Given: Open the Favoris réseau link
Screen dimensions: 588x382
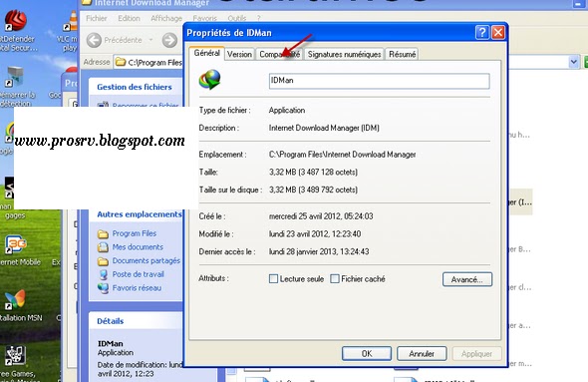Looking at the screenshot, I should (x=137, y=288).
